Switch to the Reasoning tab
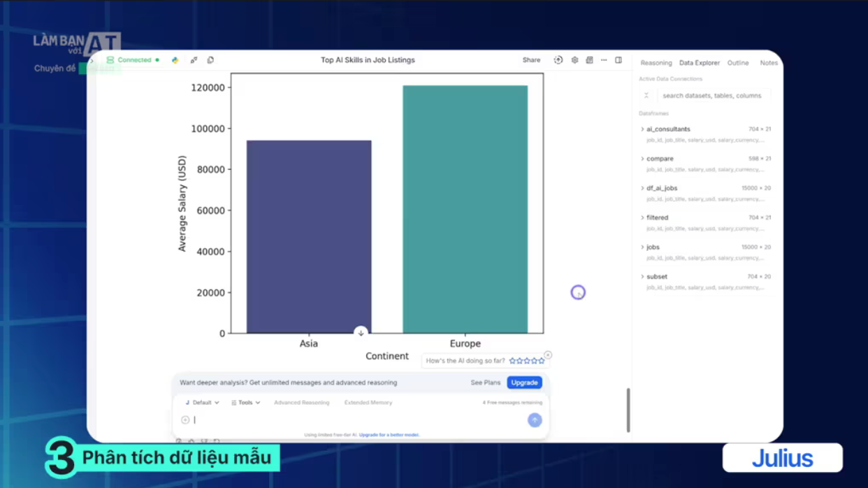Viewport: 868px width, 488px height. 656,63
